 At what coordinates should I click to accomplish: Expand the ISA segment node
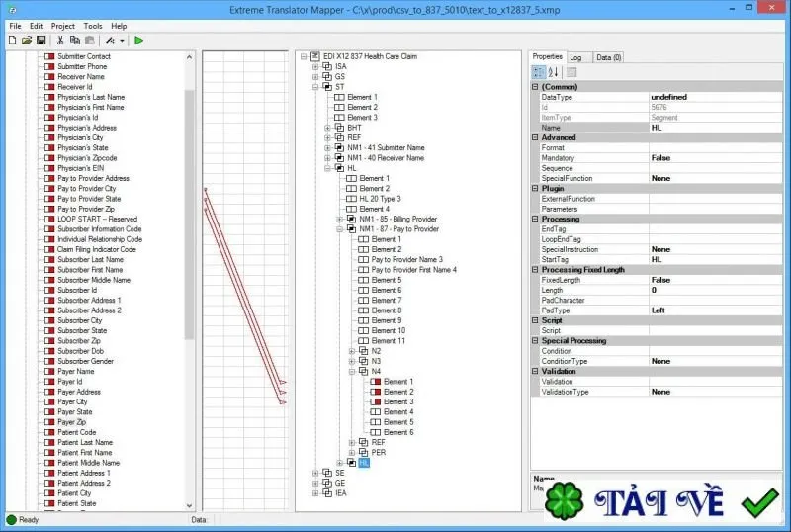coord(315,66)
